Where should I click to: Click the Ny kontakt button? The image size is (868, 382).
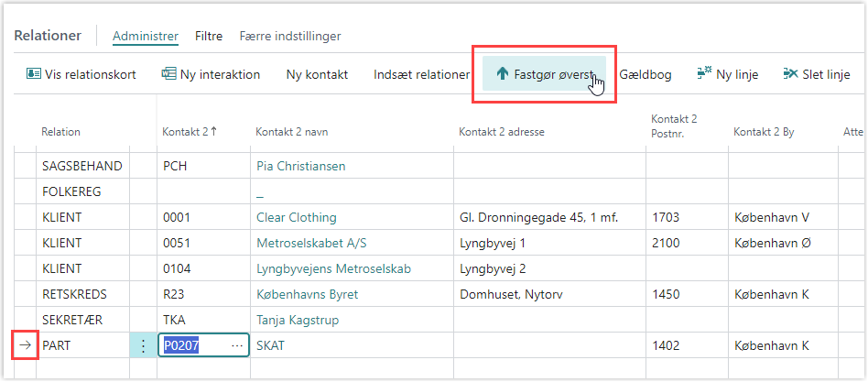(317, 74)
